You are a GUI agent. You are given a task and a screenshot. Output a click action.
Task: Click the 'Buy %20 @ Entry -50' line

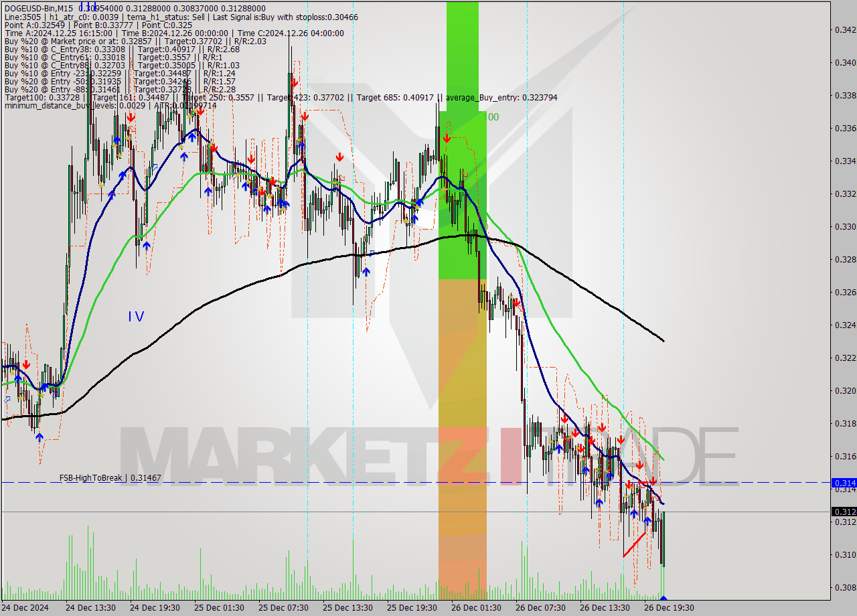coord(120,81)
